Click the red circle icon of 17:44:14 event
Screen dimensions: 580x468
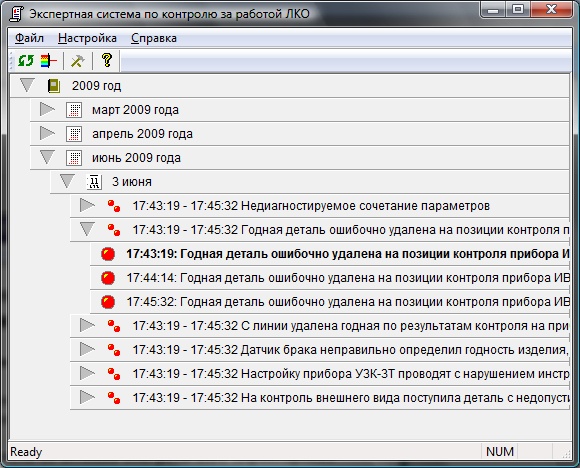point(108,278)
